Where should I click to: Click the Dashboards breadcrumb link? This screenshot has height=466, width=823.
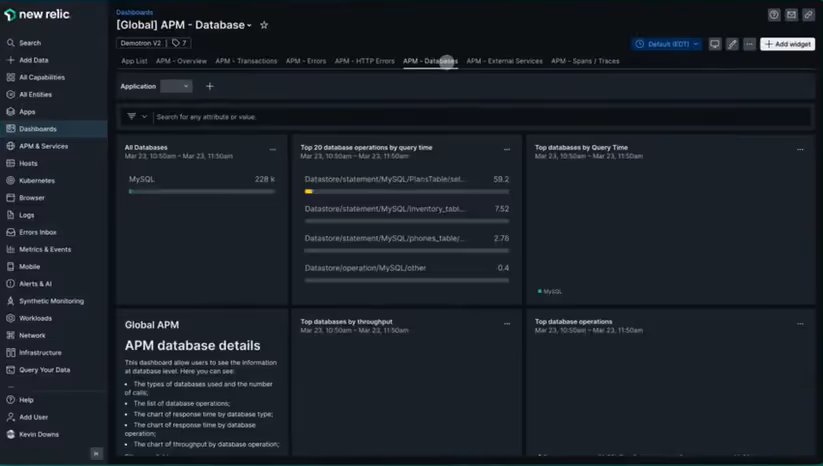coord(134,12)
